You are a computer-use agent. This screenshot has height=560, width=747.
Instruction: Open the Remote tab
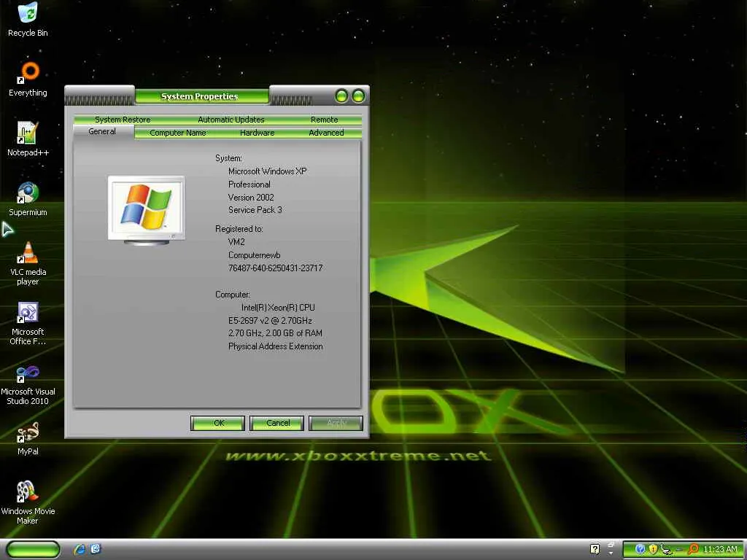(325, 120)
